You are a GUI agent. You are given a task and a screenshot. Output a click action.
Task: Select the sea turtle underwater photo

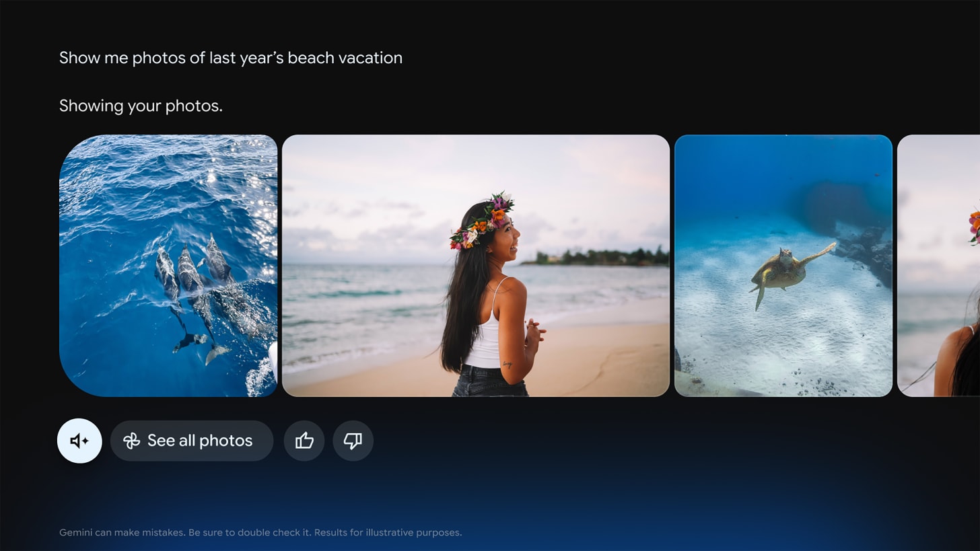(x=783, y=265)
